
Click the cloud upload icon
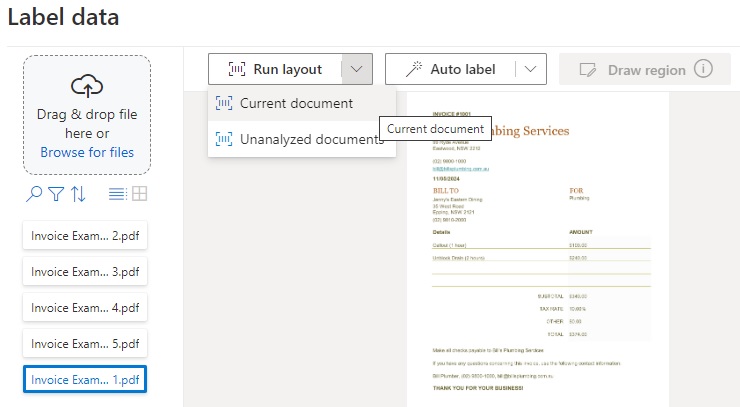(87, 85)
